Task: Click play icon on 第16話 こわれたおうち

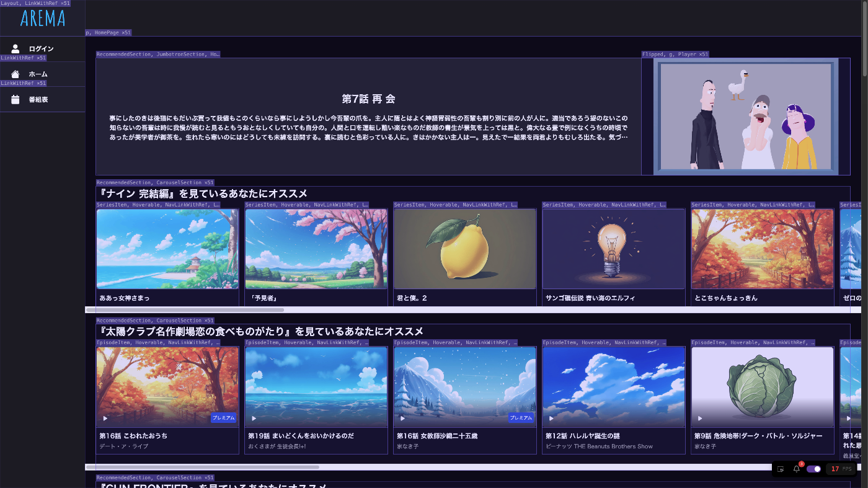Action: (x=105, y=419)
